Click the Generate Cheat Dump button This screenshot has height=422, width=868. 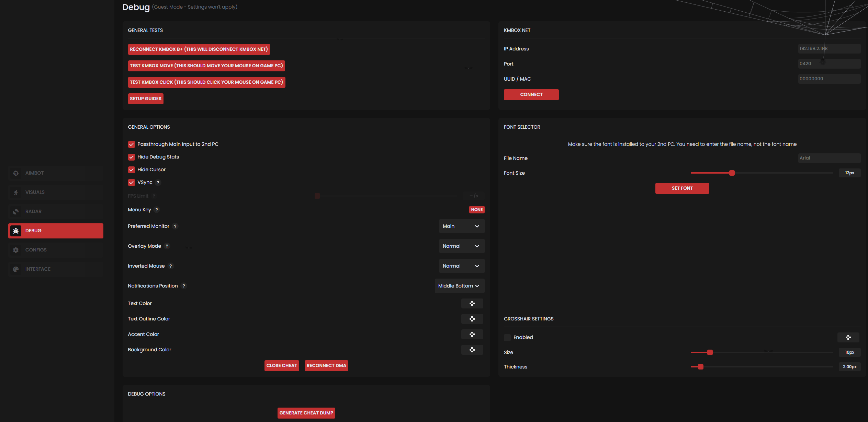coord(306,413)
